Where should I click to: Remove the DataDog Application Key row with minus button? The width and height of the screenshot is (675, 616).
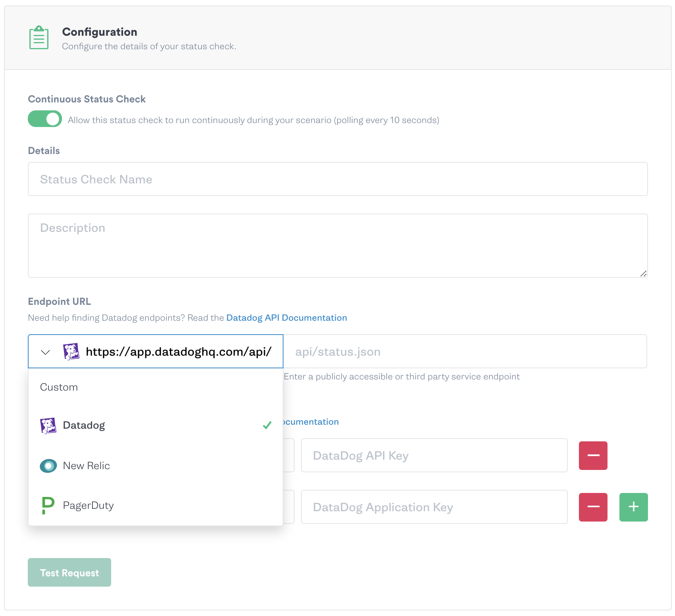[593, 507]
